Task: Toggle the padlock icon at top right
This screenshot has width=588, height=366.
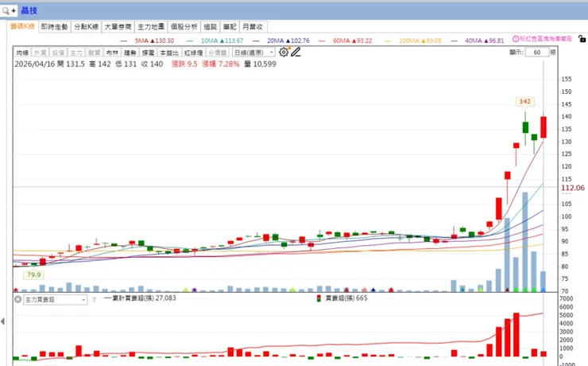Action: [x=582, y=38]
